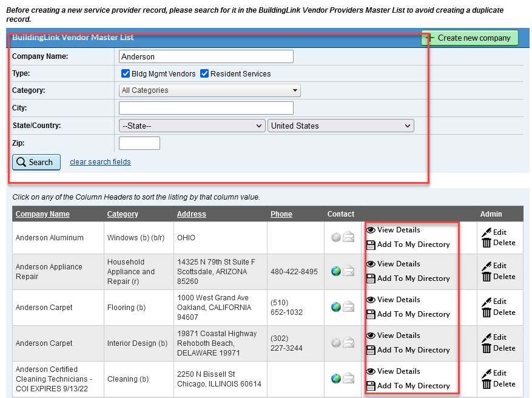Toggle the Resident Services checkbox

coord(204,73)
